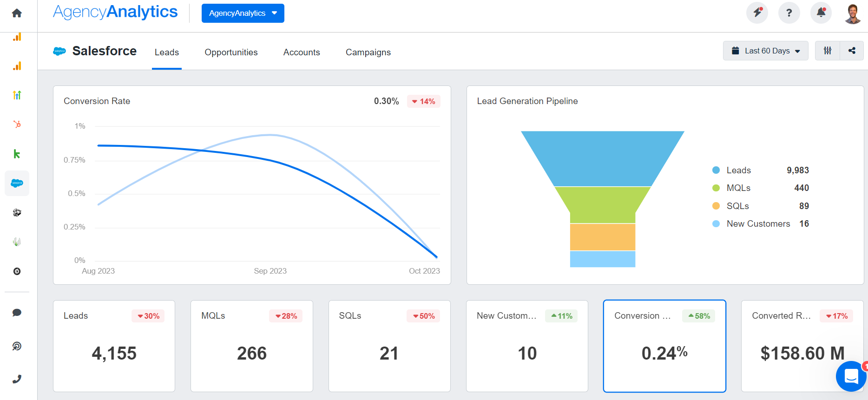This screenshot has height=400, width=868.
Task: Select the Conversion 0.24% stat card
Action: 664,346
